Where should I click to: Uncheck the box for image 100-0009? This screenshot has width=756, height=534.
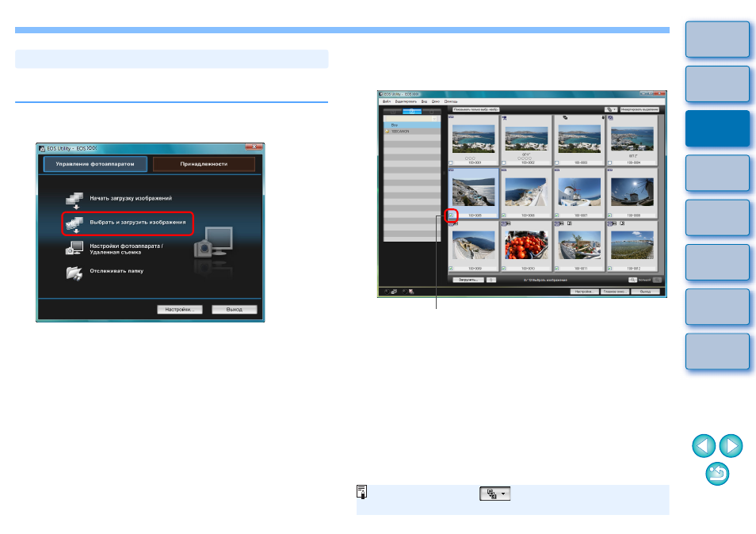click(451, 269)
